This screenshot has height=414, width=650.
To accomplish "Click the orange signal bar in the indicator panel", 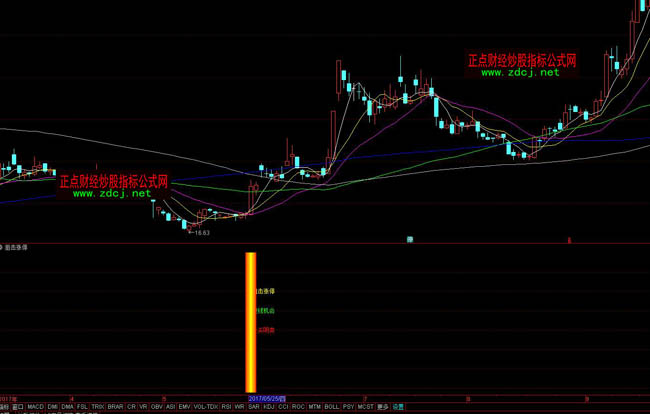I will tap(251, 320).
